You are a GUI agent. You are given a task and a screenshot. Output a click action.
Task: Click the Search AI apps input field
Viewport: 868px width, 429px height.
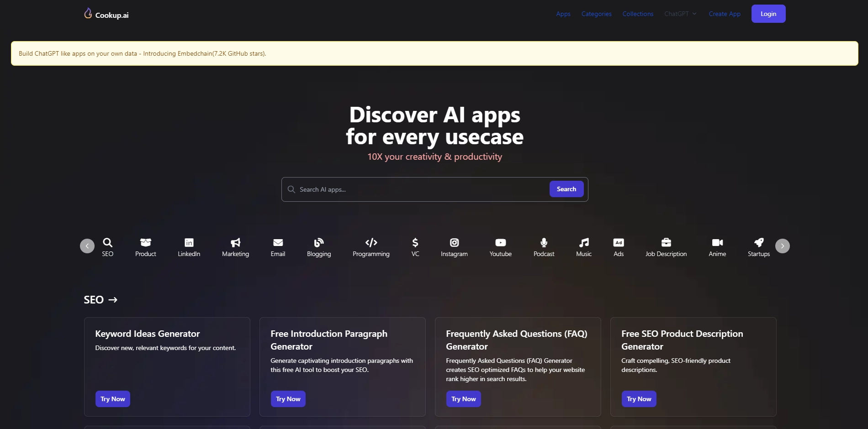(420, 189)
